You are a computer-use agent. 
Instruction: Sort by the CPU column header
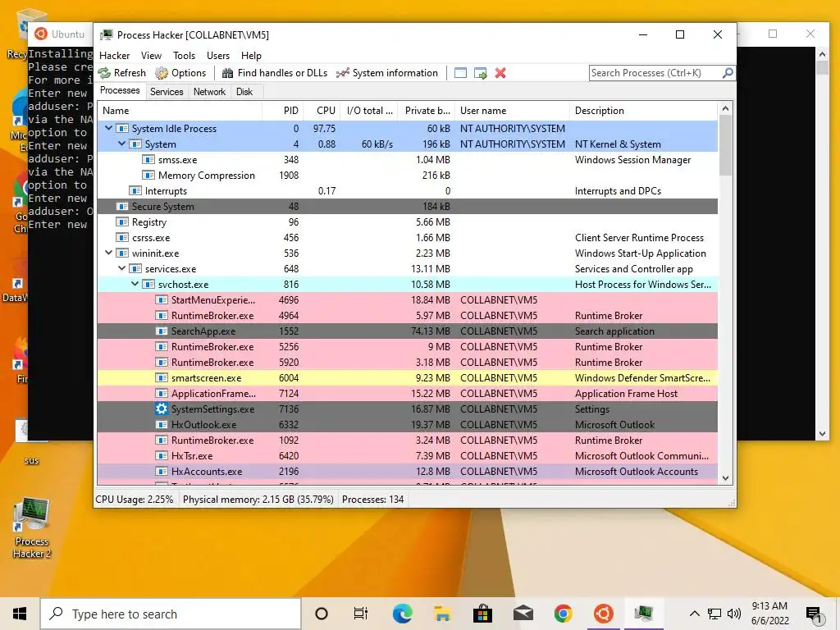pyautogui.click(x=322, y=111)
